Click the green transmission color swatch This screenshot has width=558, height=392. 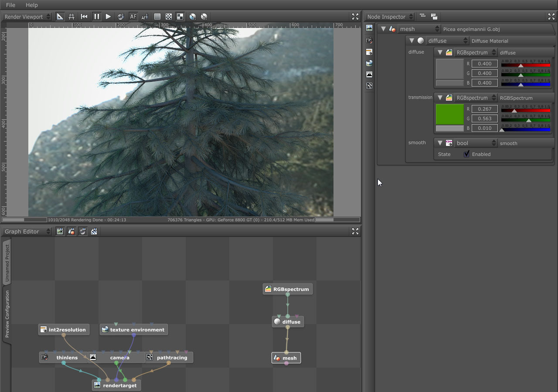coord(449,115)
